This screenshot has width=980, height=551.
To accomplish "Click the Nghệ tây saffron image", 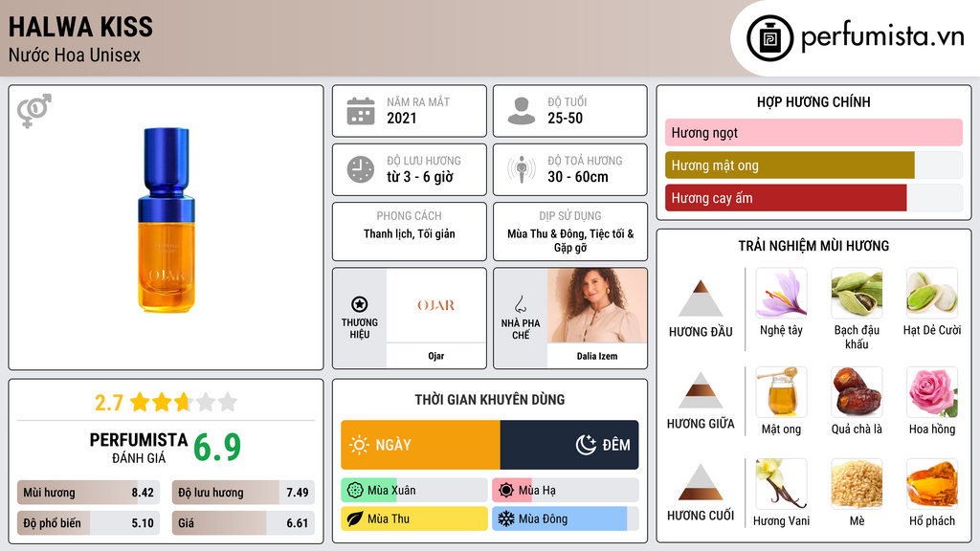I will point(781,294).
